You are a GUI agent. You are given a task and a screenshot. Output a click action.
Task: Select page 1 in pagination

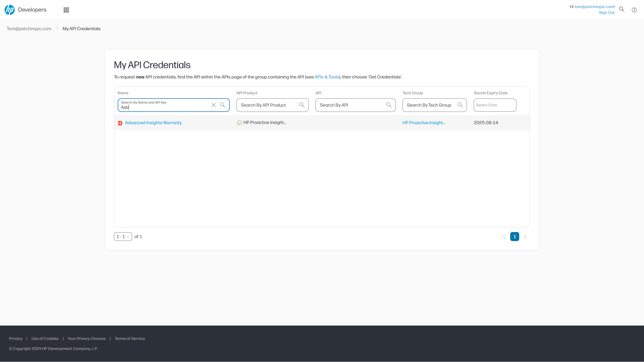[x=514, y=237]
